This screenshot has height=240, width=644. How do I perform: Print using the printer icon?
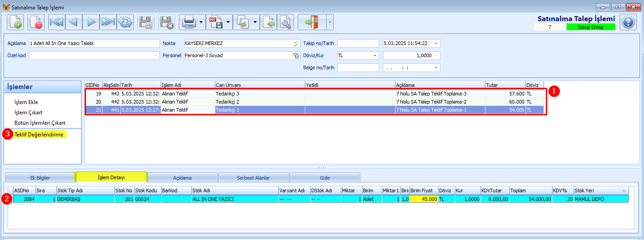click(188, 22)
